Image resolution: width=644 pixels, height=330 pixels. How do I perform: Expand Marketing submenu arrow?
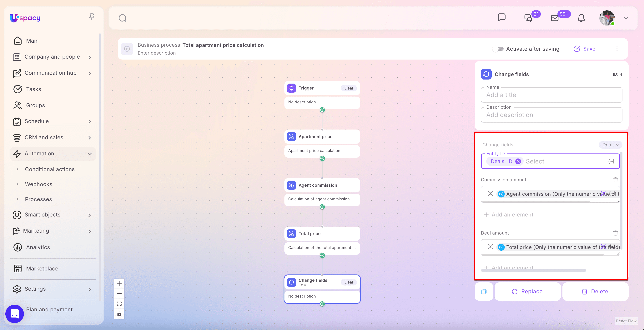90,231
